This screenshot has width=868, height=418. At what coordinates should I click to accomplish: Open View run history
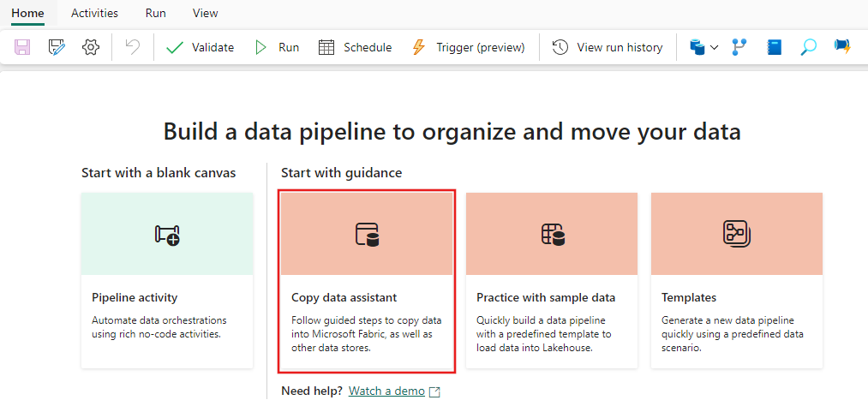pyautogui.click(x=608, y=48)
